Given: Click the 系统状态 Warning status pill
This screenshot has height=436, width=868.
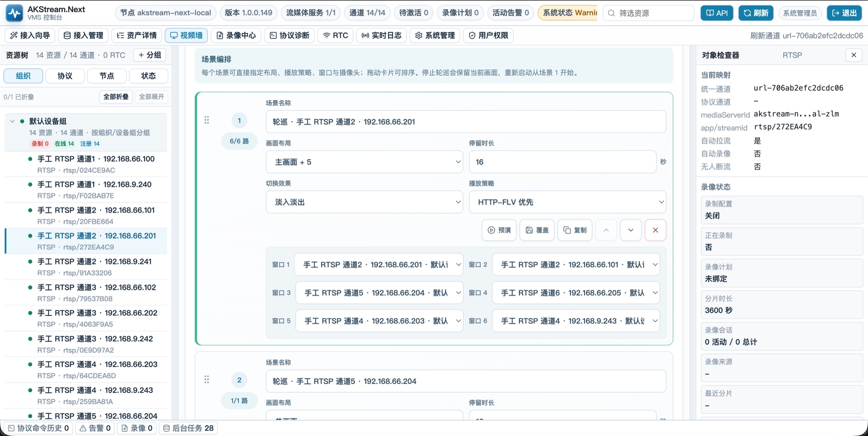Looking at the screenshot, I should pos(568,13).
